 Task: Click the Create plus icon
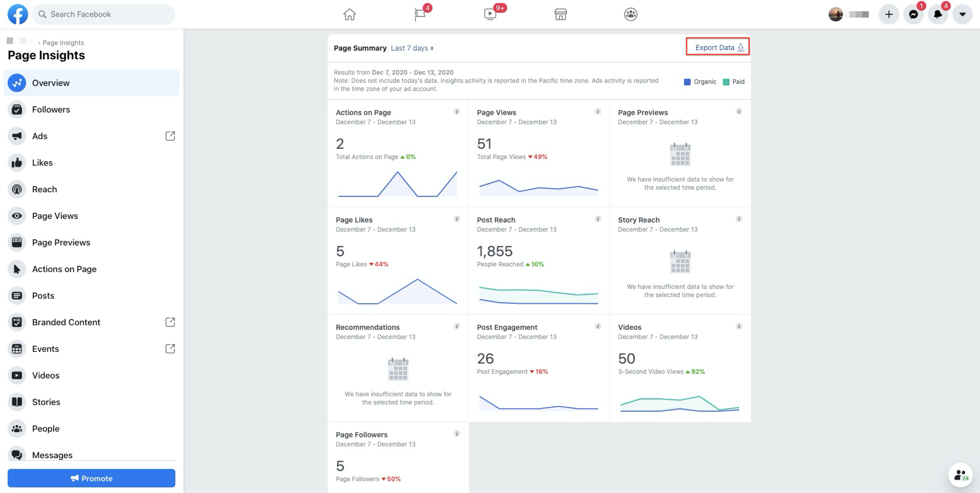[889, 14]
